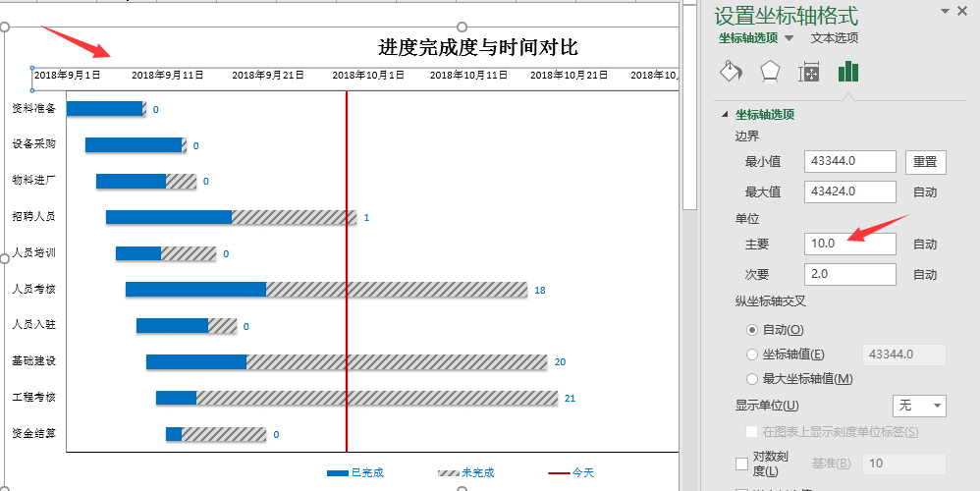Screen dimensions: 980x491
Task: Select the 坐标轴值(E) radio button
Action: tap(752, 355)
